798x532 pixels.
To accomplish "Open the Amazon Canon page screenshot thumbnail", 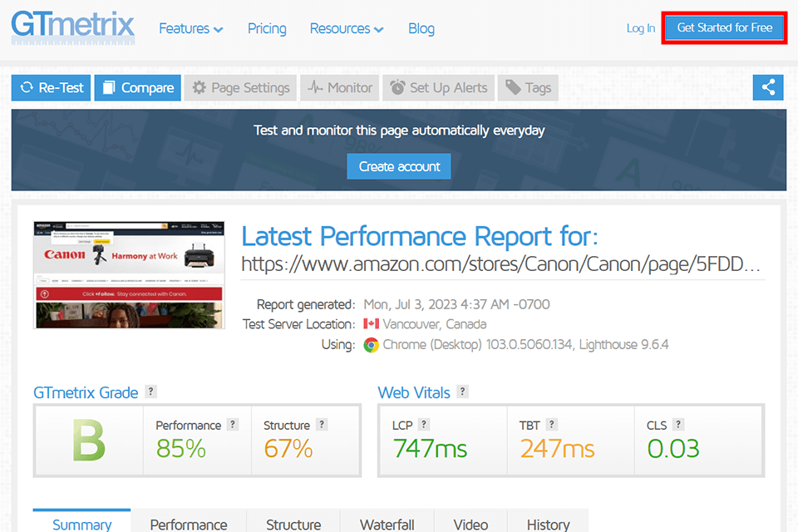I will pyautogui.click(x=130, y=275).
